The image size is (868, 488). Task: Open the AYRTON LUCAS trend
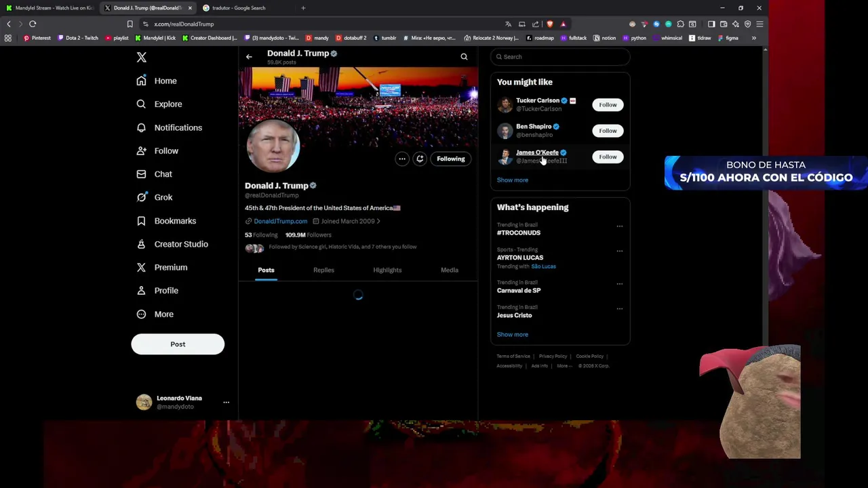point(520,258)
